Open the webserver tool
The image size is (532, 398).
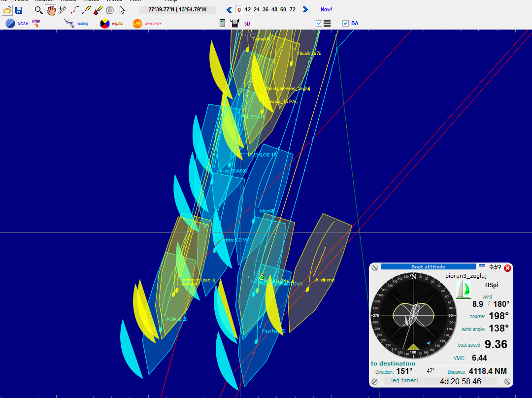point(147,24)
